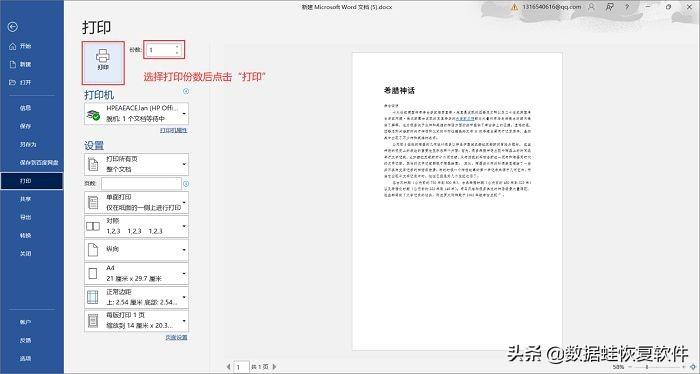Image resolution: width=700 pixels, height=374 pixels.
Task: Click the zoom to page icon
Action: click(x=693, y=367)
